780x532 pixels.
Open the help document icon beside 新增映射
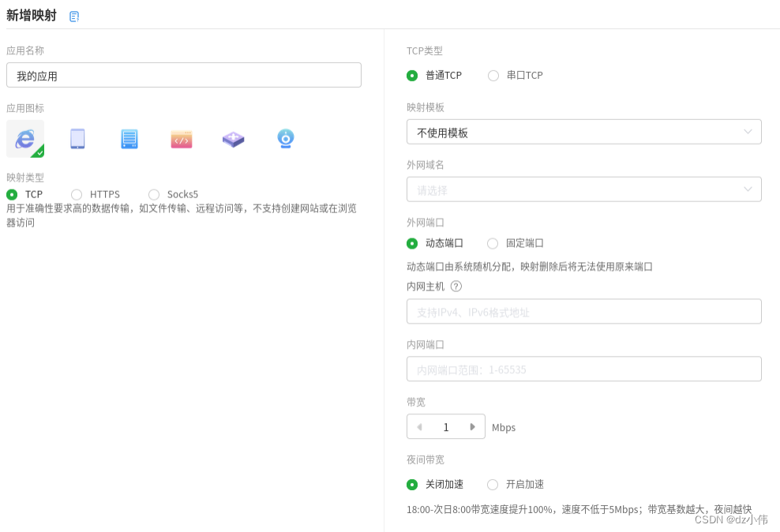click(x=74, y=17)
